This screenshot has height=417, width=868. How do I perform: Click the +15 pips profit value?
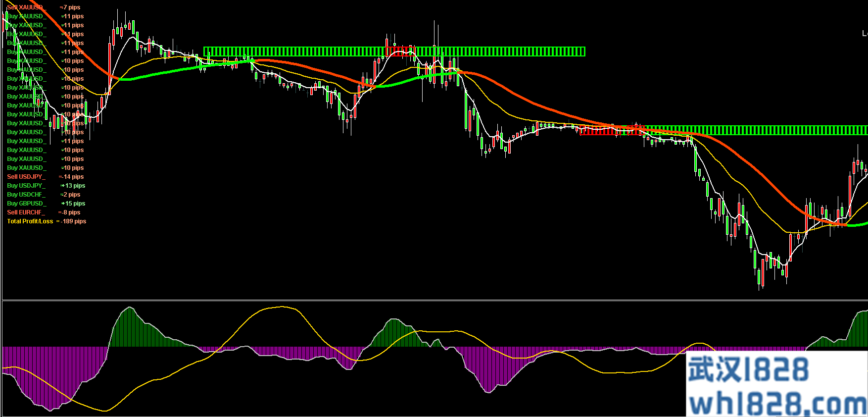pyautogui.click(x=73, y=204)
